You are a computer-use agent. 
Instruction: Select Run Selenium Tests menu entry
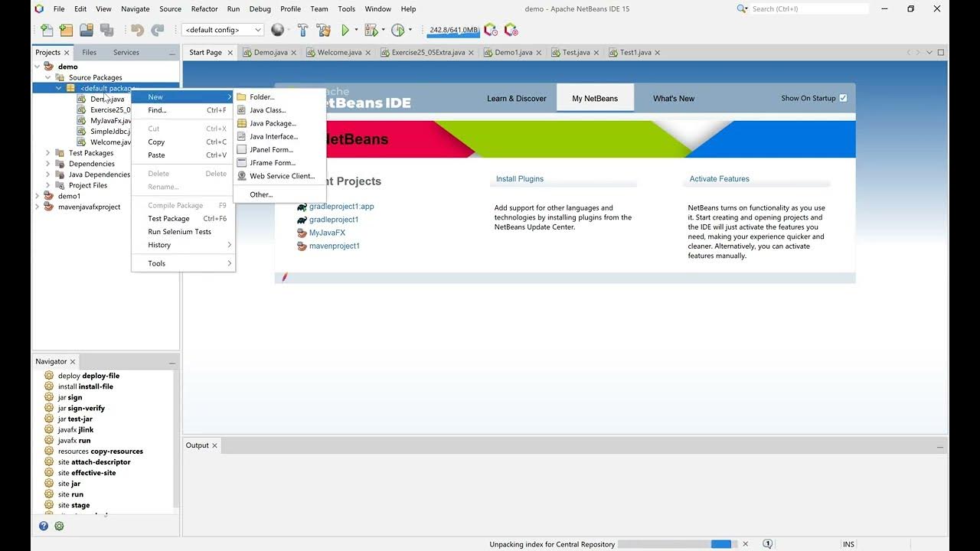tap(183, 232)
